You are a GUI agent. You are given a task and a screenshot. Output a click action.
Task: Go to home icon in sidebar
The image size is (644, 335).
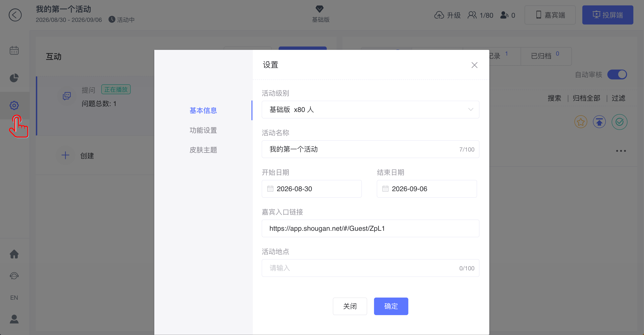[x=14, y=254]
